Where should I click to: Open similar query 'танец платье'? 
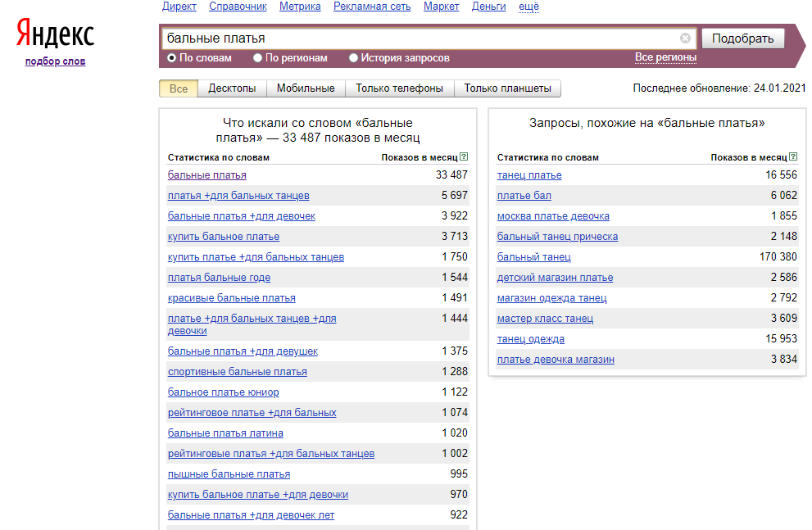point(529,175)
